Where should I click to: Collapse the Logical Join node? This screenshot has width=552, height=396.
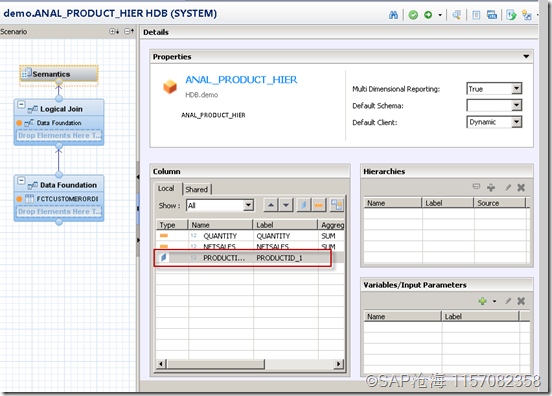(x=21, y=105)
